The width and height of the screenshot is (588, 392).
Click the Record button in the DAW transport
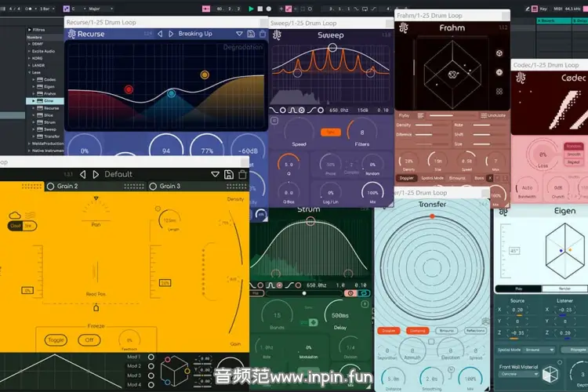(269, 9)
